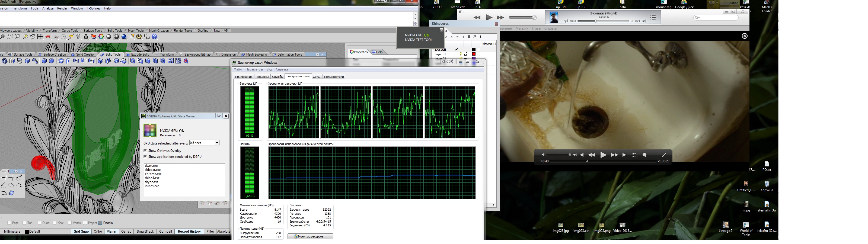Click the shuffle icon in iTunes display
868x244 pixels.
pyautogui.click(x=644, y=21)
